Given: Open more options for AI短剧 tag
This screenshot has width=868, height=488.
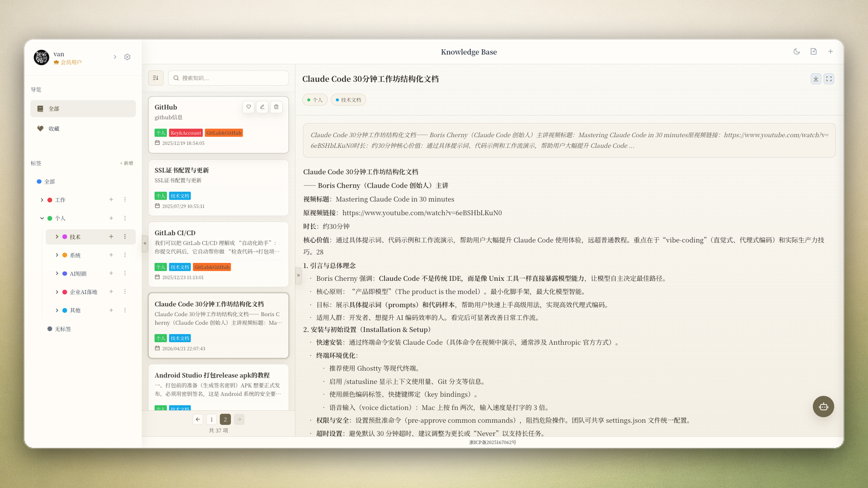Looking at the screenshot, I should pos(125,273).
